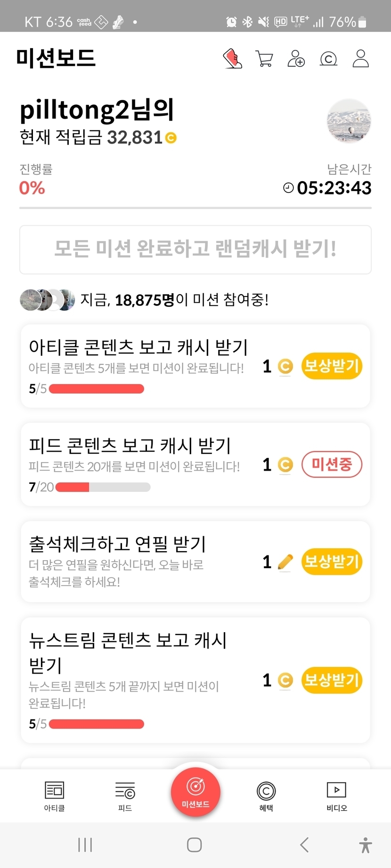Switch to the 피드 tab

[125, 796]
